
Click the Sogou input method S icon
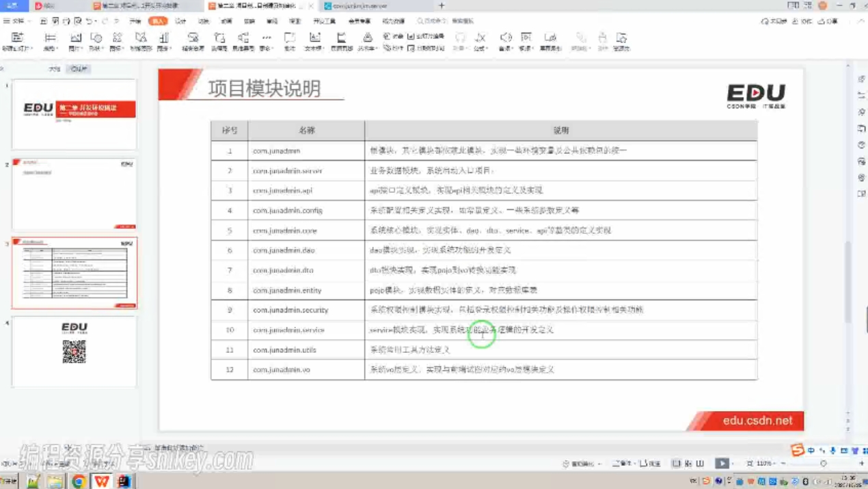pyautogui.click(x=797, y=450)
